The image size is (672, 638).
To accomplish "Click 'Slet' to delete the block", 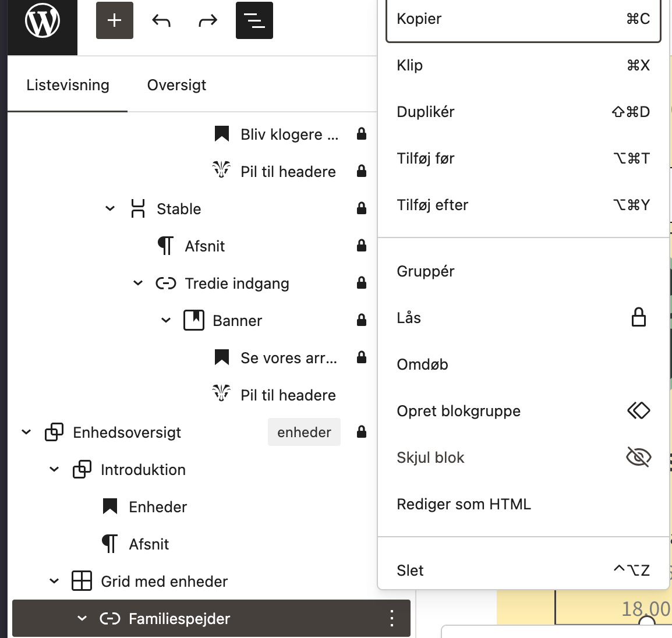I will tap(410, 570).
